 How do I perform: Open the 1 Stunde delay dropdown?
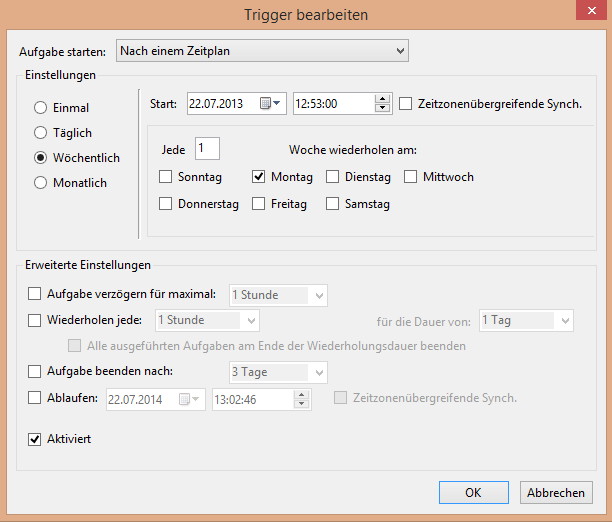(278, 295)
